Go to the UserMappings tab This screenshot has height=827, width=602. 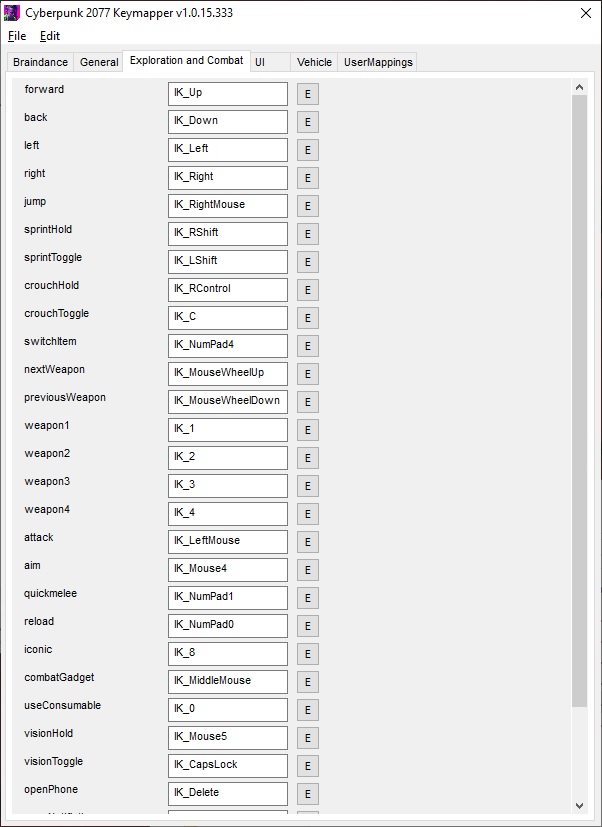pos(378,62)
